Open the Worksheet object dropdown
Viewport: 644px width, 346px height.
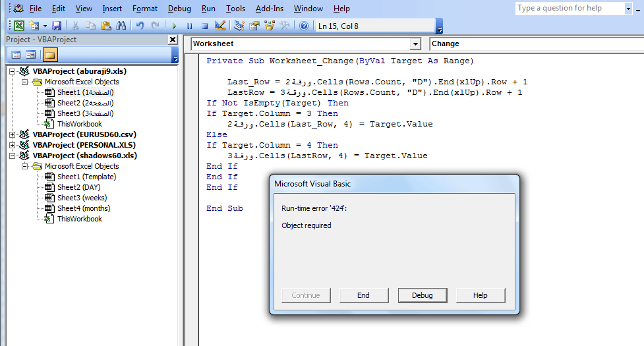(x=415, y=44)
